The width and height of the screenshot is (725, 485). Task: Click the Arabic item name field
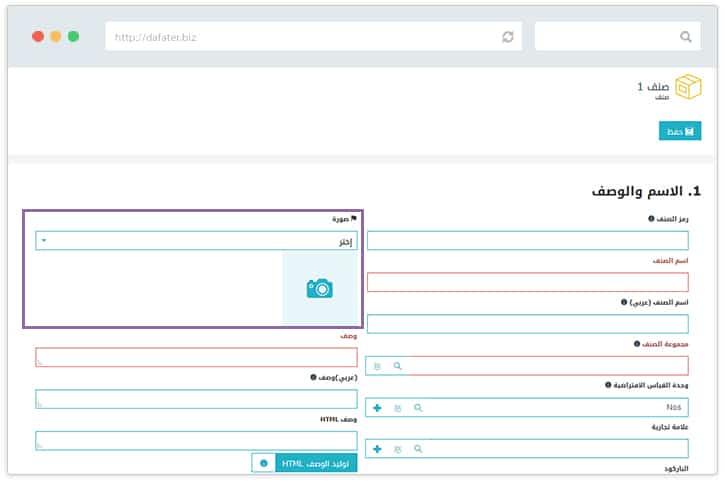[x=528, y=324]
